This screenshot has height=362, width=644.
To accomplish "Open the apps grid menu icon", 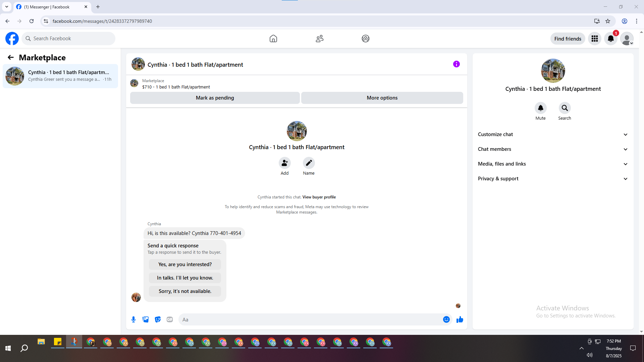I will [595, 39].
